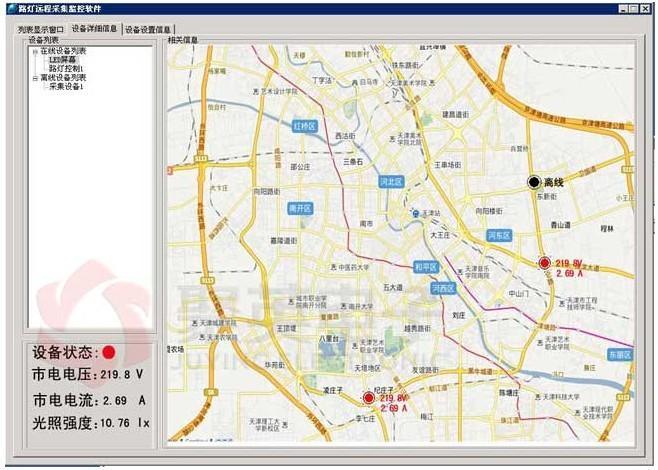Click the 南开大学 school icon on map
658x470 pixels.
point(344,307)
